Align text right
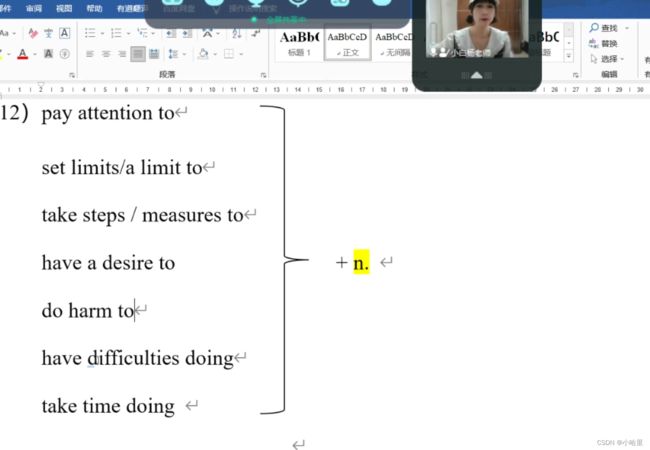Image resolution: width=650 pixels, height=450 pixels. [122, 54]
